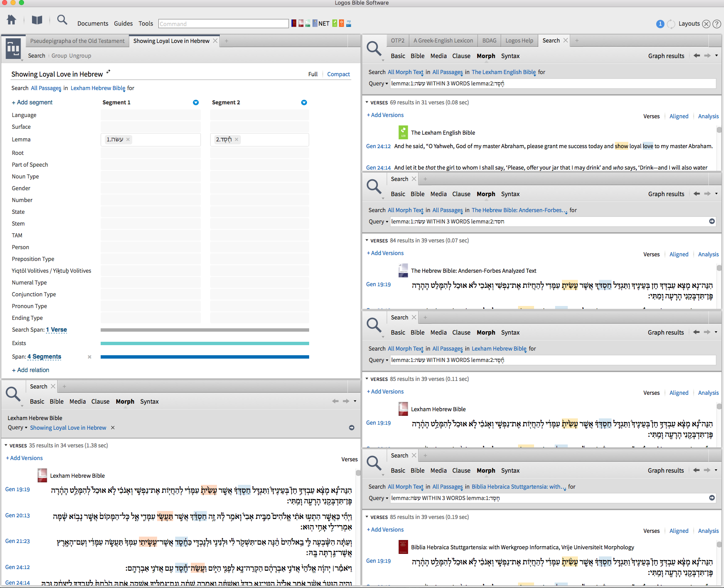Open the toolbar Search magnifier icon
Viewport: 724px width, 588px height.
click(62, 20)
